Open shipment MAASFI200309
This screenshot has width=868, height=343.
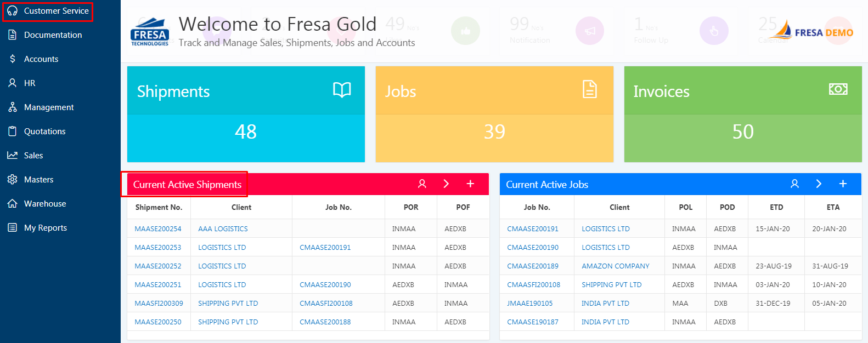(159, 303)
